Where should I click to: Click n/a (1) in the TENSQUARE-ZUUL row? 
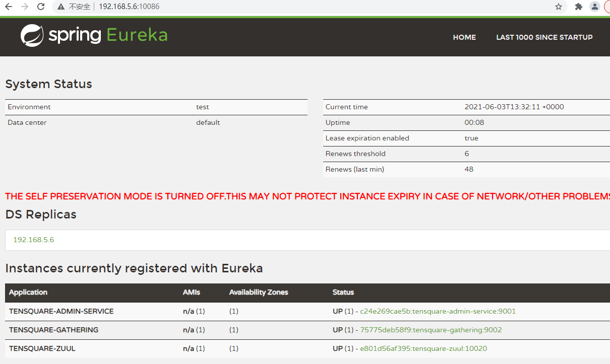(194, 348)
